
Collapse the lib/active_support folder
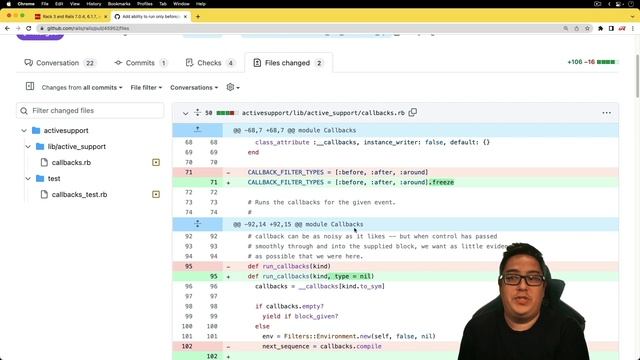click(x=28, y=147)
